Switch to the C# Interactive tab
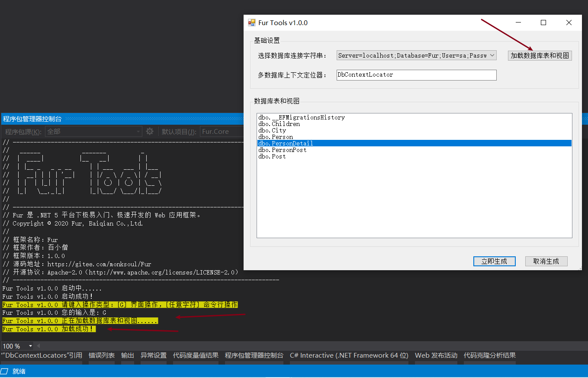Viewport: 588px width, 378px height. [349, 355]
